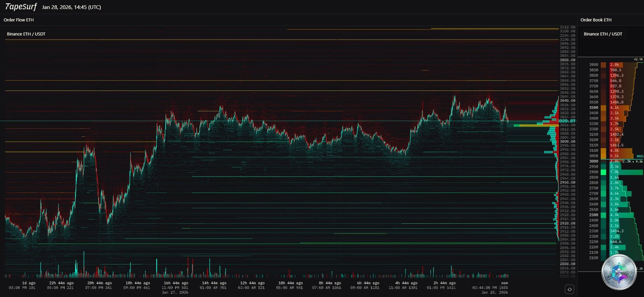Viewport: 644px width, 297px height.
Task: Click the 2500 bid level in order book
Action: 594,215
